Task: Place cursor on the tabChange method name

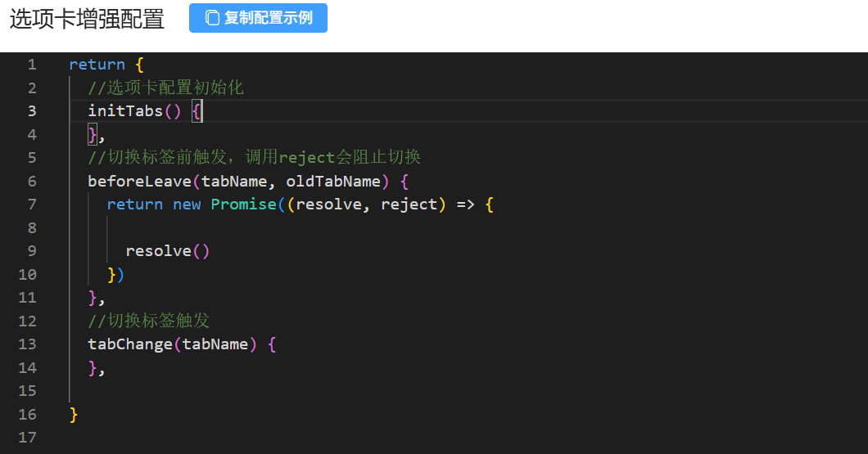Action: [x=129, y=344]
